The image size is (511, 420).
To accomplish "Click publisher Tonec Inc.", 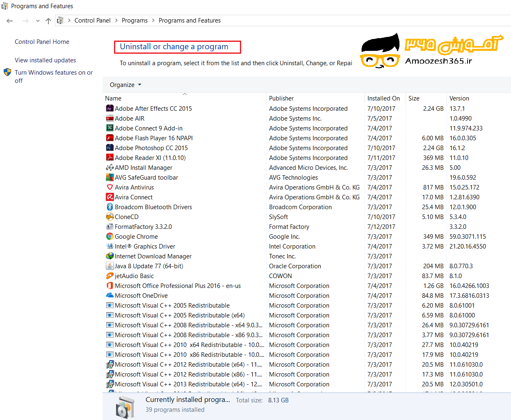I will [282, 256].
